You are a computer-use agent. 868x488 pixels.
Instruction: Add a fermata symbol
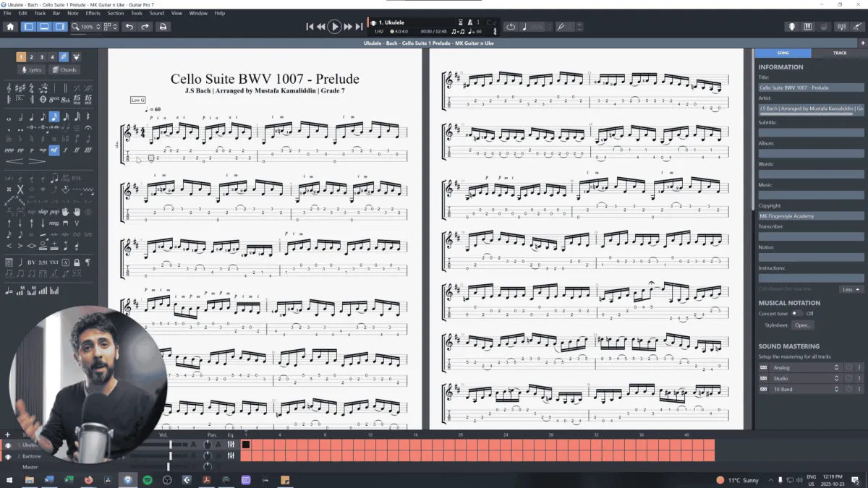coord(88,127)
